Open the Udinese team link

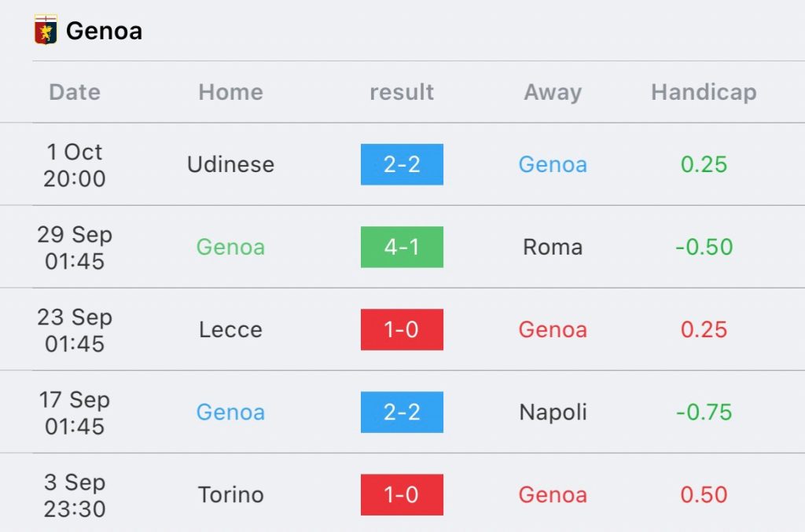pyautogui.click(x=230, y=165)
